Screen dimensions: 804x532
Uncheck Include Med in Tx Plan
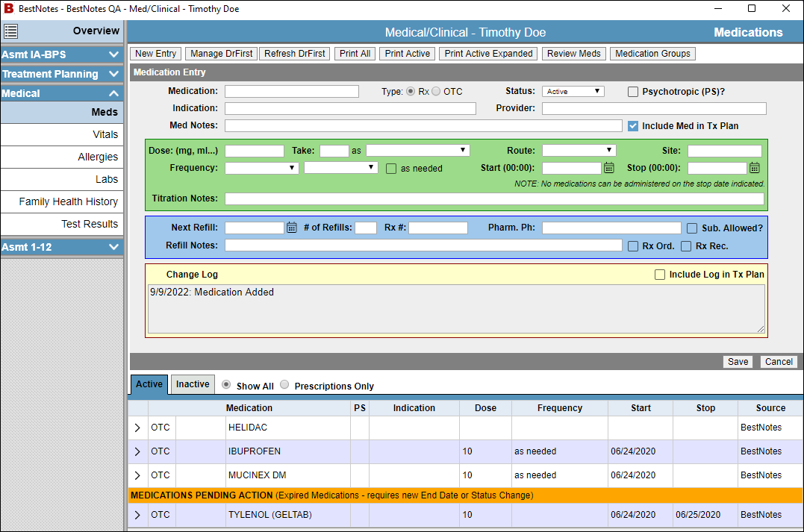click(x=633, y=126)
